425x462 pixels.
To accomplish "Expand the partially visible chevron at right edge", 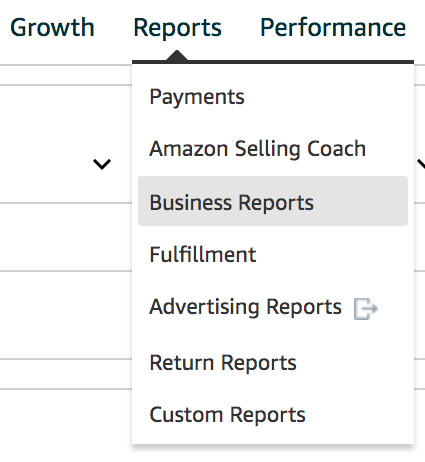I will [x=421, y=164].
